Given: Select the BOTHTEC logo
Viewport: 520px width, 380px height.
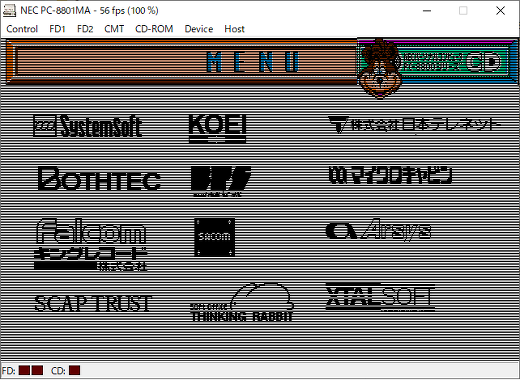Looking at the screenshot, I should [x=99, y=179].
